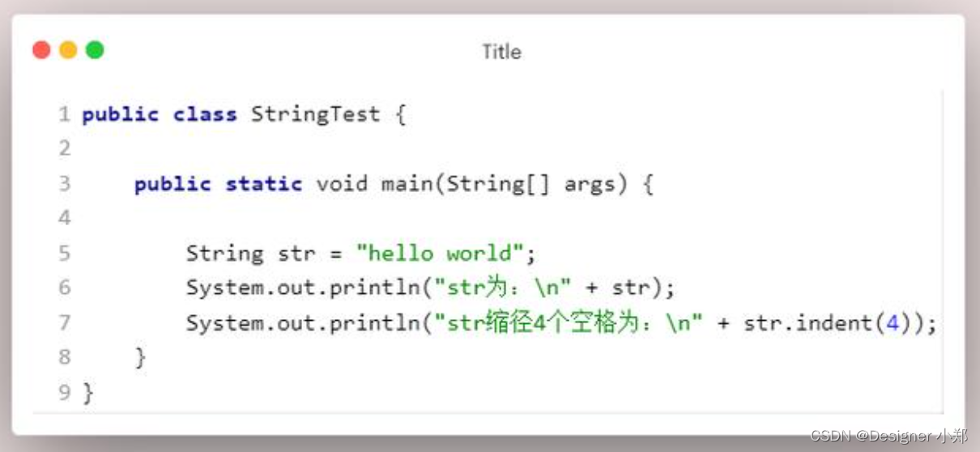Click line number 9 in gutter
Image resolution: width=980 pixels, height=452 pixels.
coord(64,393)
